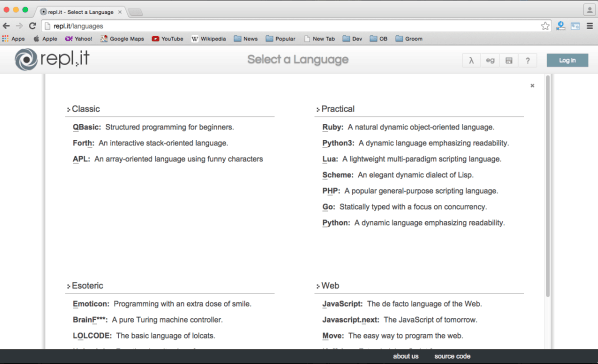This screenshot has height=364, width=598.
Task: Expand the News bookmarks folder
Action: [x=246, y=39]
